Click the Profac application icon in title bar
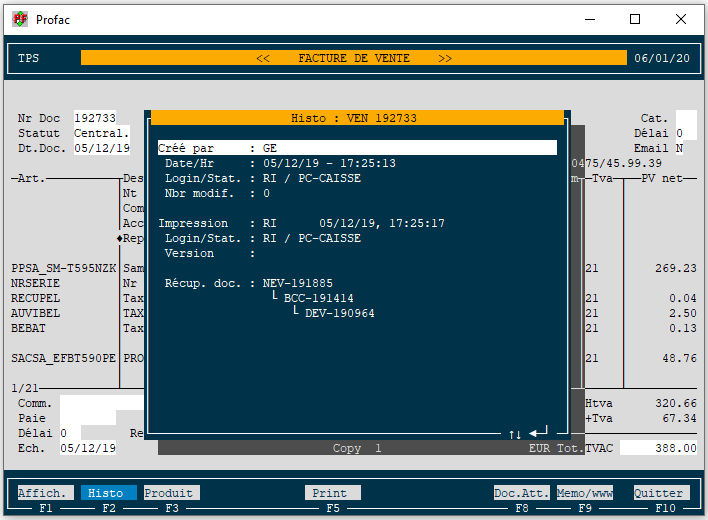This screenshot has width=708, height=520. coord(19,19)
